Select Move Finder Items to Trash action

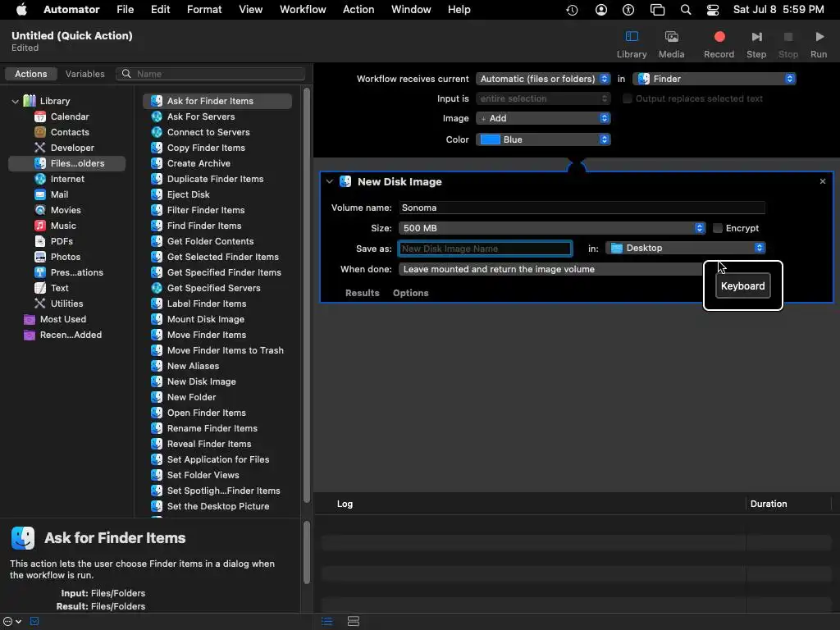pos(225,349)
